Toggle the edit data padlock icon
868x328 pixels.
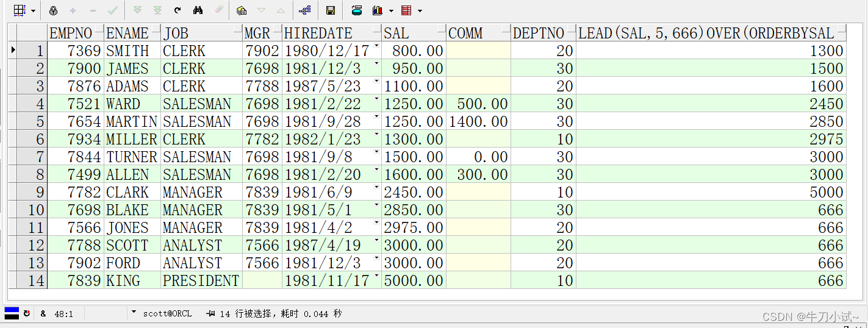tap(53, 10)
